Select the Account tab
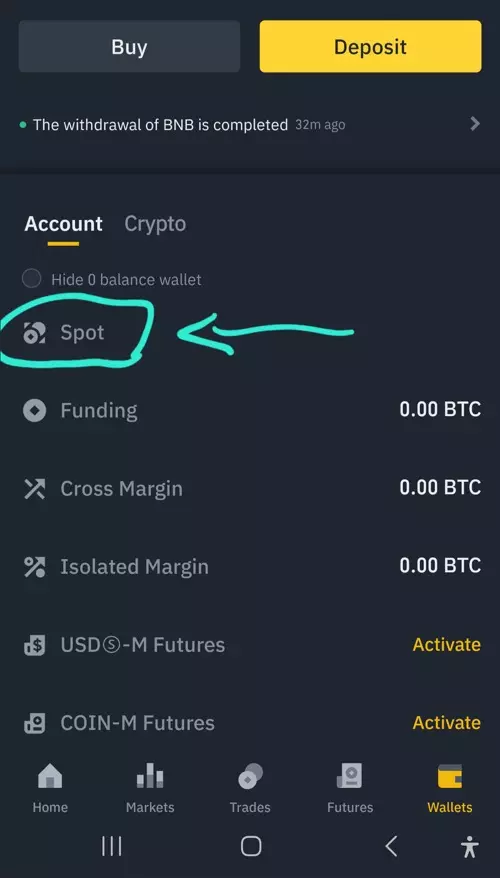This screenshot has height=878, width=500. [63, 224]
